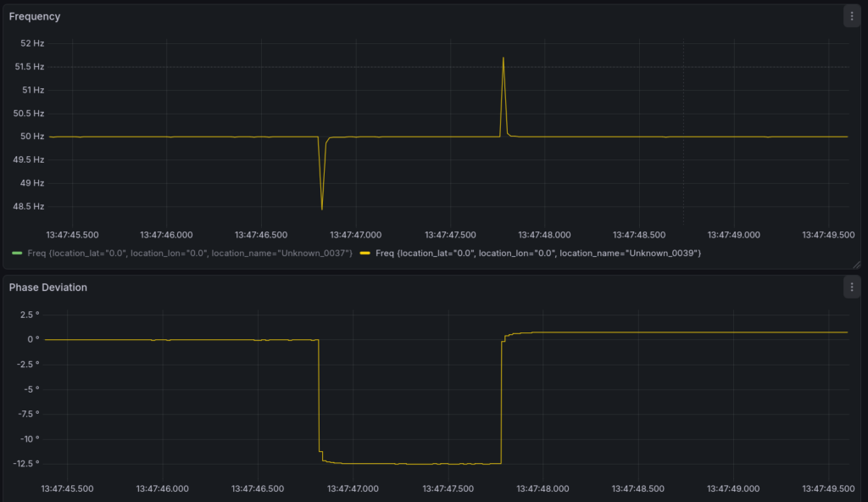This screenshot has width=868, height=502.
Task: Click the 13:47:47.000 label on the Frequency time axis
Action: [x=355, y=235]
